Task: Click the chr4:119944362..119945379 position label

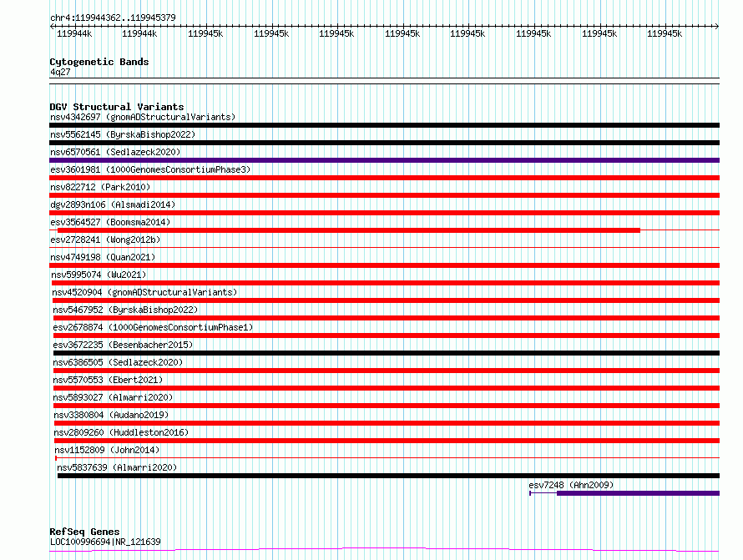Action: 113,18
